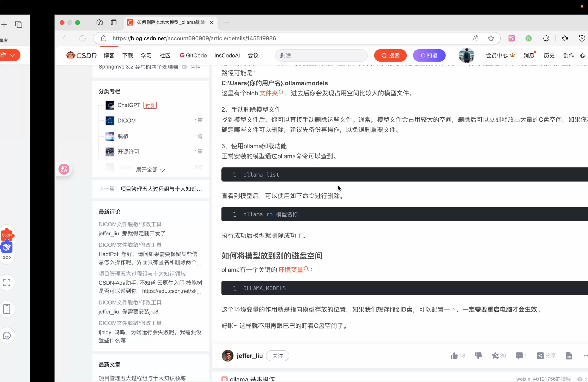Open browsing history via the clock icon
Image resolution: width=588 pixels, height=382 pixels.
click(x=582, y=38)
